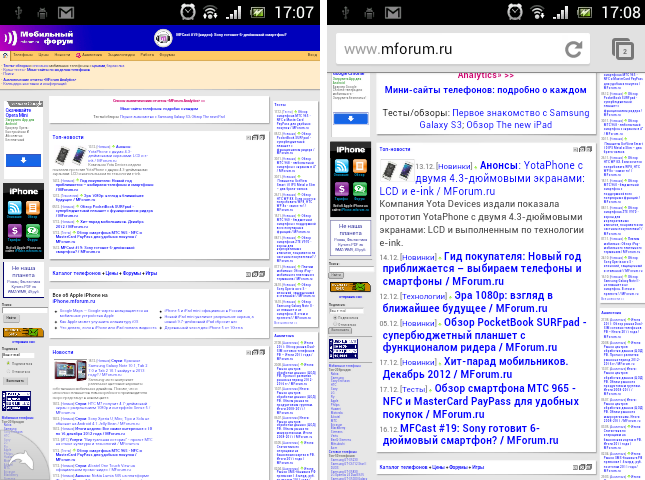Reload the page in Chrome

[x=573, y=49]
